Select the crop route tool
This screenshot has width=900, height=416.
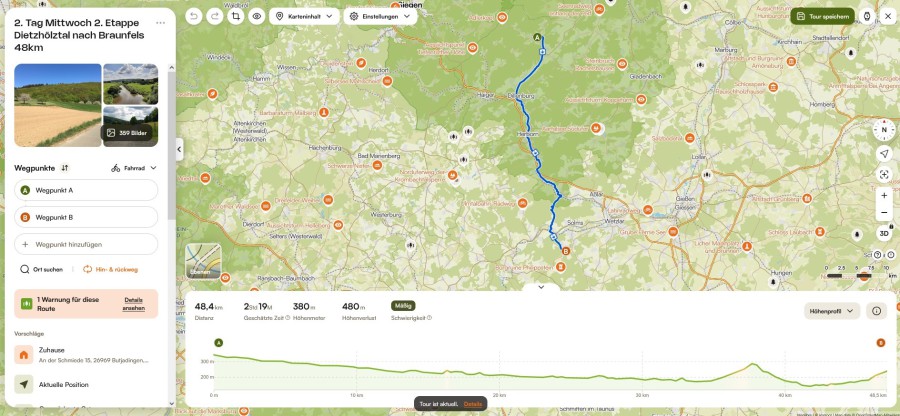pyautogui.click(x=235, y=16)
